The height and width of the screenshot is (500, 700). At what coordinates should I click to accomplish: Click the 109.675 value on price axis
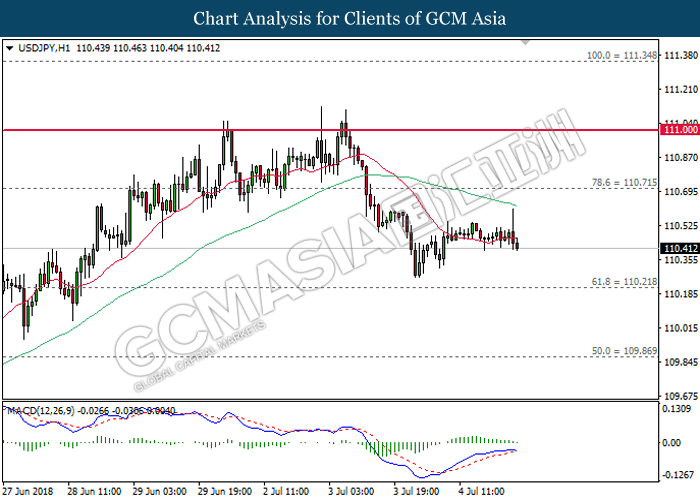pos(679,395)
